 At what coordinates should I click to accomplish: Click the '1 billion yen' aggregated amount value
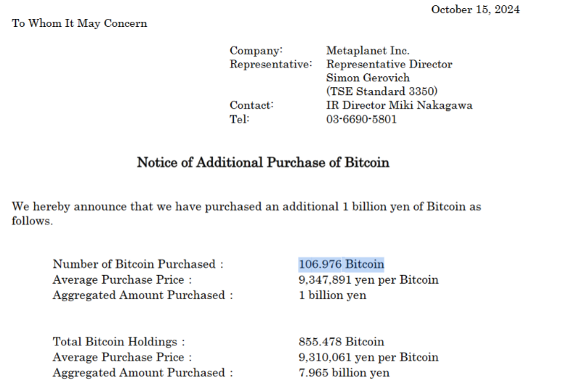point(332,295)
